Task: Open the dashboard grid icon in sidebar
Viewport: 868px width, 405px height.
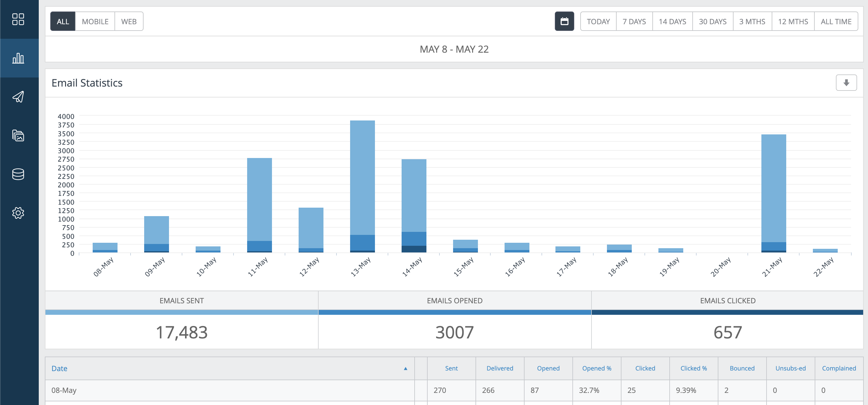Action: click(x=18, y=19)
